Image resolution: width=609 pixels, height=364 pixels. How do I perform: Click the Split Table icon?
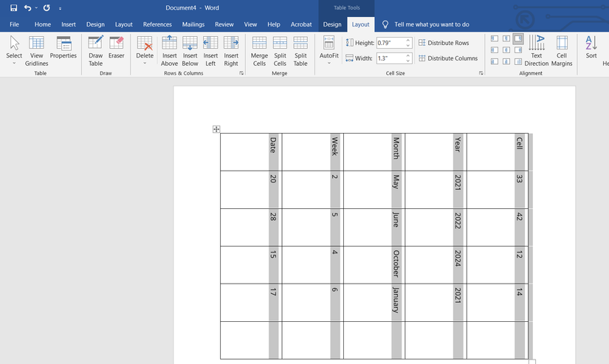300,50
